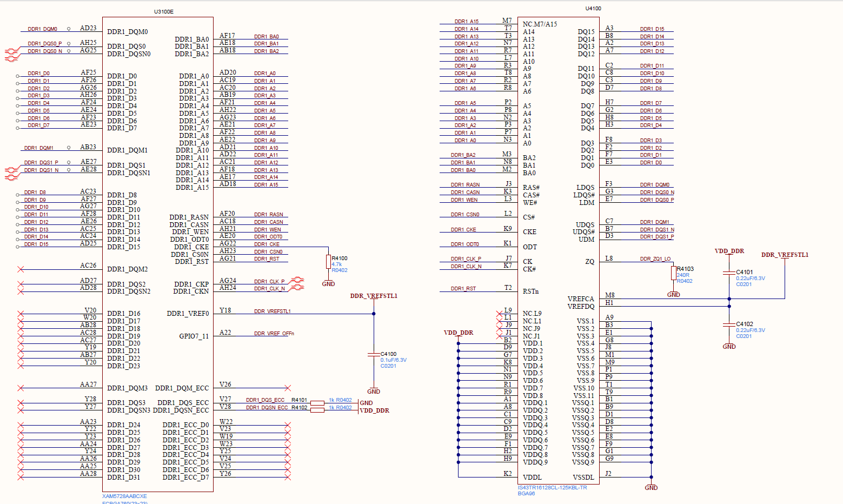Viewport: 843px width, 504px height.
Task: Click the LDQS# pin name
Action: click(584, 195)
